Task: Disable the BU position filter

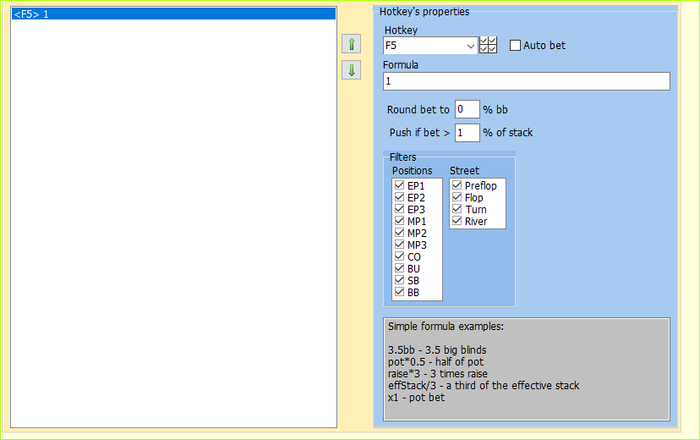Action: (400, 268)
